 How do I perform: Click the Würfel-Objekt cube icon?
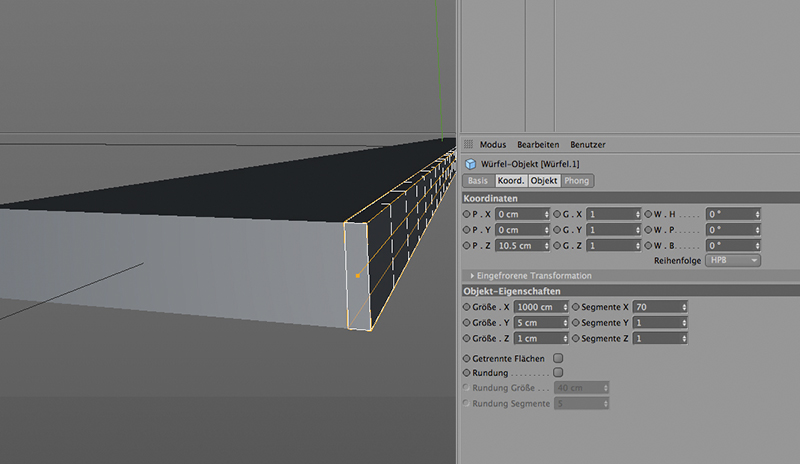pyautogui.click(x=471, y=162)
